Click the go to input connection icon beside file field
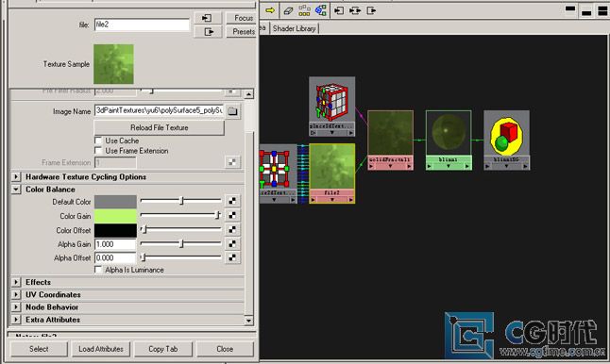610x364 pixels. [x=208, y=18]
